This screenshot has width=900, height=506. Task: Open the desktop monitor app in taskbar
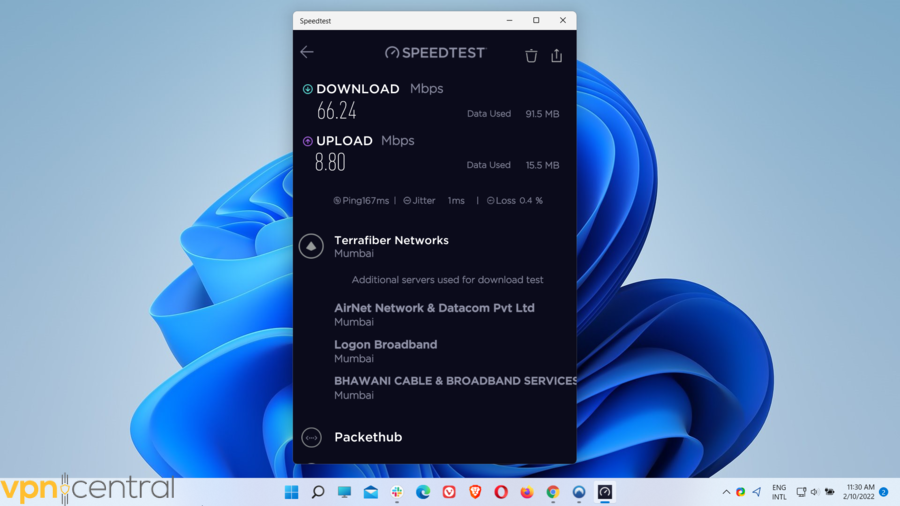[x=344, y=492]
